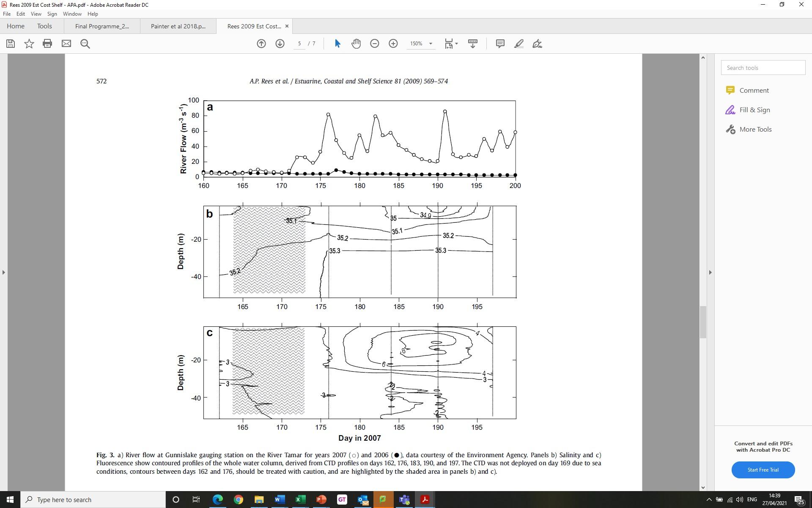
Task: Zoom out with minus button
Action: 375,44
